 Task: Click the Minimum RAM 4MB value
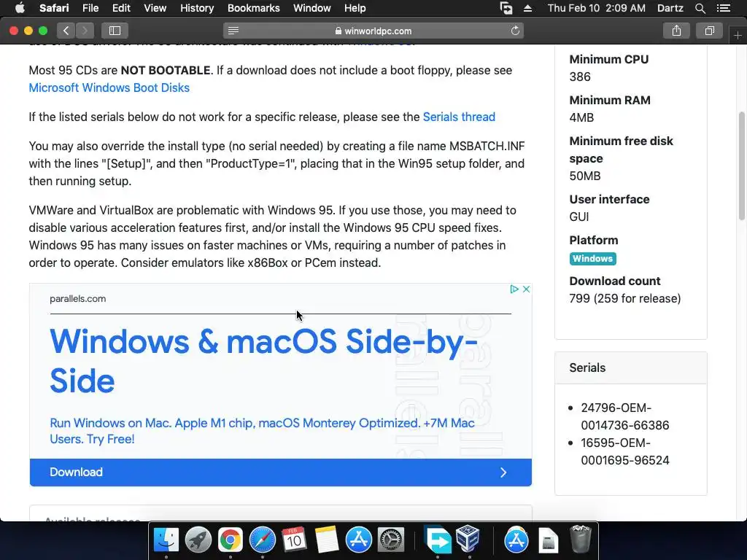pos(581,117)
